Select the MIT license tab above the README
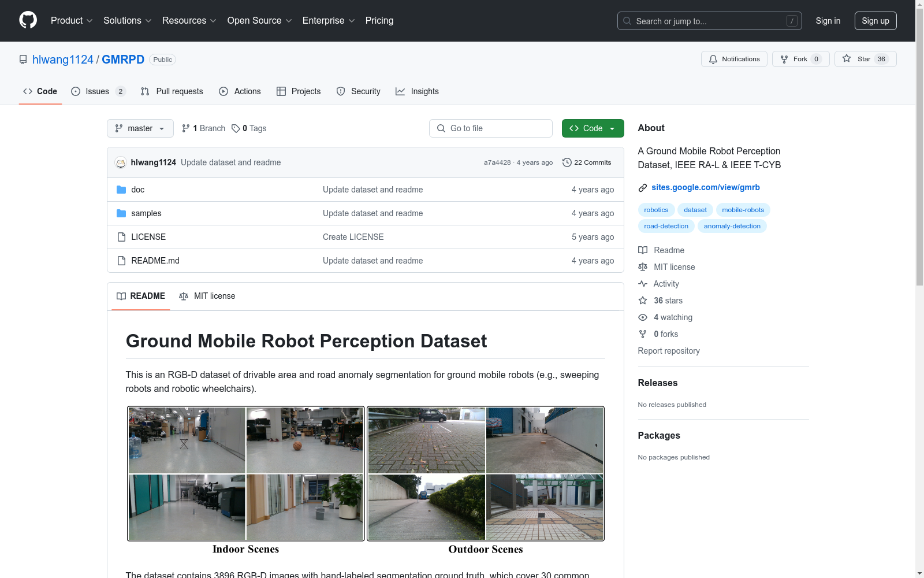The height and width of the screenshot is (578, 924). tap(207, 296)
